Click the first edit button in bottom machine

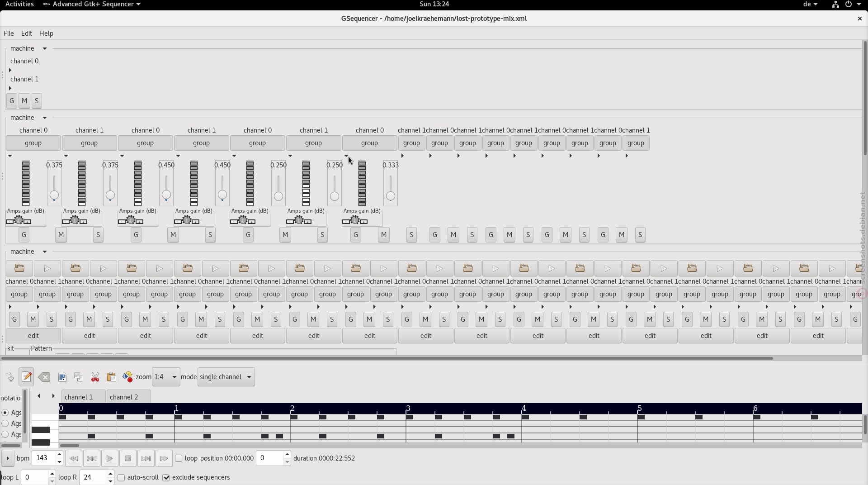tap(33, 336)
